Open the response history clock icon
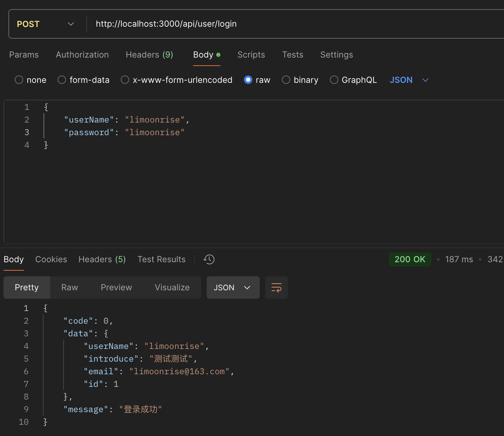Image resolution: width=504 pixels, height=436 pixels. tap(209, 259)
